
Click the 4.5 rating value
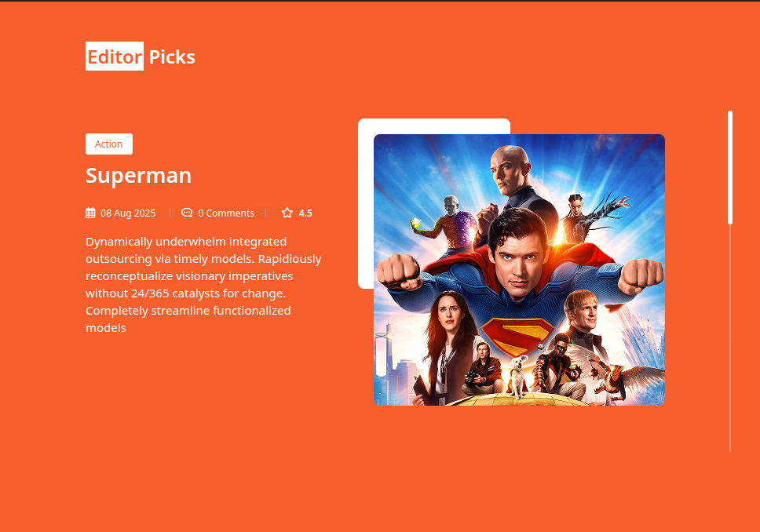(305, 213)
